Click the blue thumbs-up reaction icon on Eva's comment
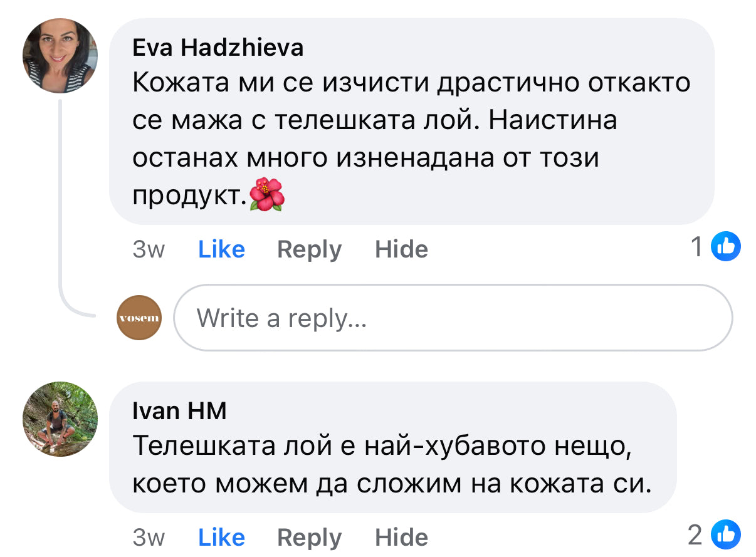 [726, 247]
